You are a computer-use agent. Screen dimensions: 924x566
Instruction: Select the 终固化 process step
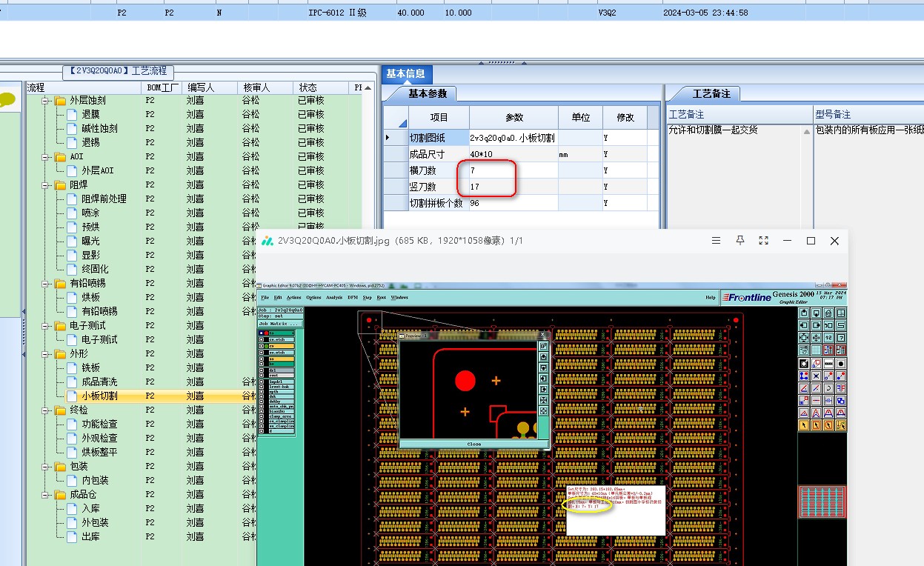(x=95, y=270)
